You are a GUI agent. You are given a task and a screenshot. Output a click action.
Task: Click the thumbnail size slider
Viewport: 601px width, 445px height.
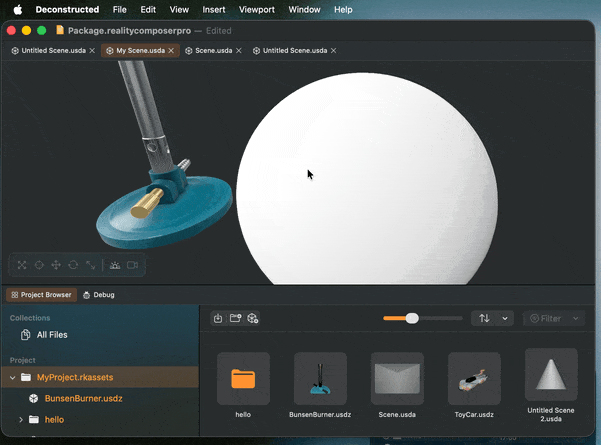click(411, 318)
